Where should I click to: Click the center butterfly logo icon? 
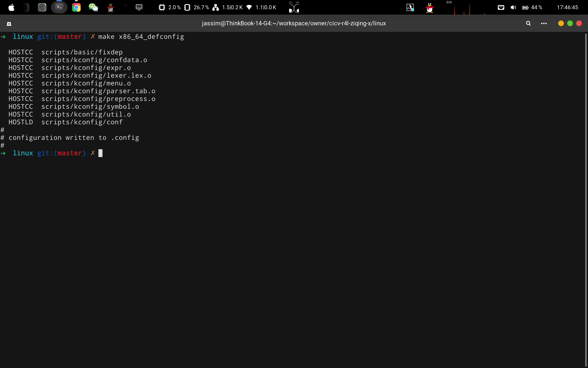294,7
